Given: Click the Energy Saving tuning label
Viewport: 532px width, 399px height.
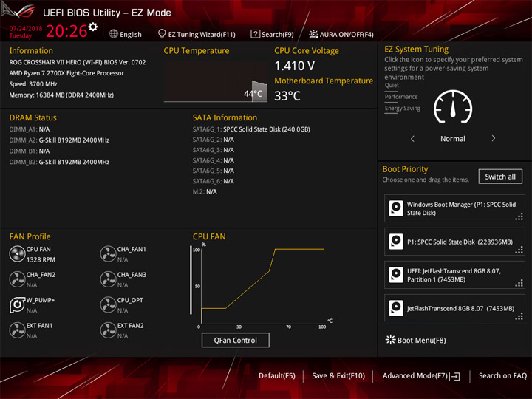Looking at the screenshot, I should [403, 108].
